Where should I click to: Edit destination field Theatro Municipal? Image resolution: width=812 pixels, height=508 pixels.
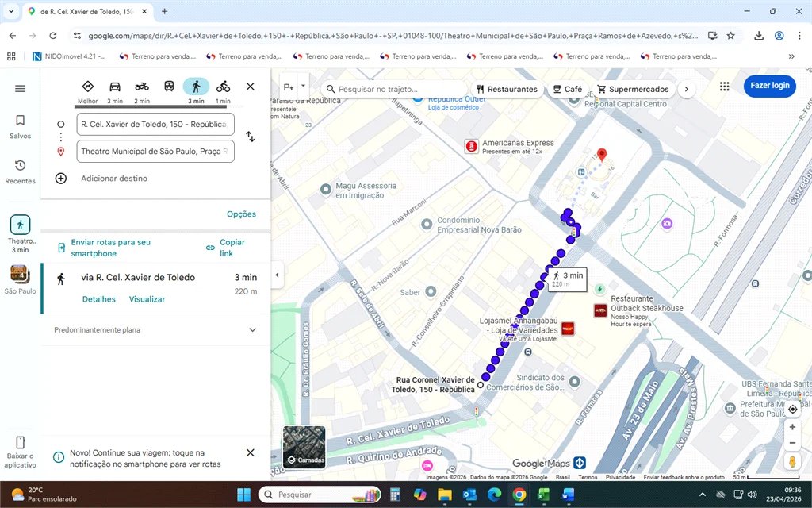(155, 152)
